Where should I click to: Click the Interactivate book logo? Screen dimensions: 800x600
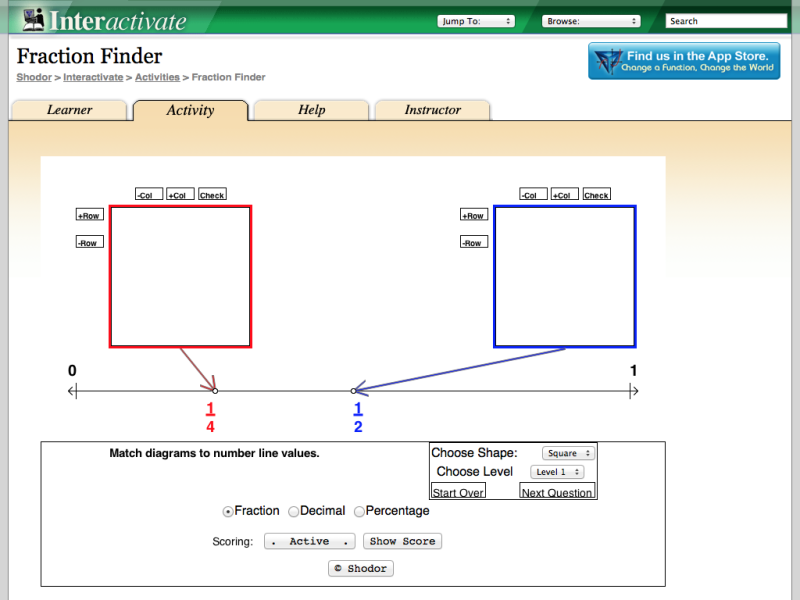pos(35,17)
